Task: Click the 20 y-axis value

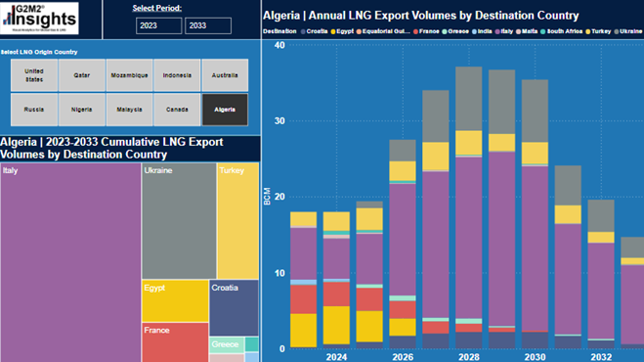Action: coord(279,197)
